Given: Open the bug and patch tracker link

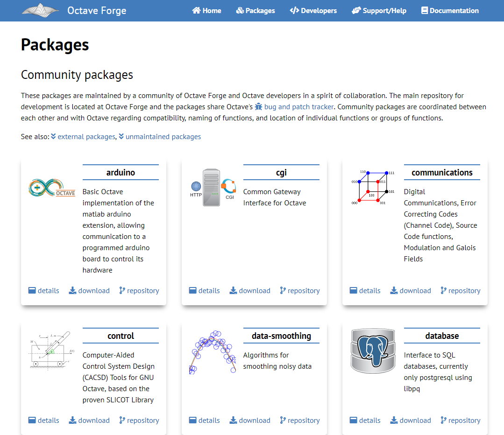Looking at the screenshot, I should tap(299, 107).
